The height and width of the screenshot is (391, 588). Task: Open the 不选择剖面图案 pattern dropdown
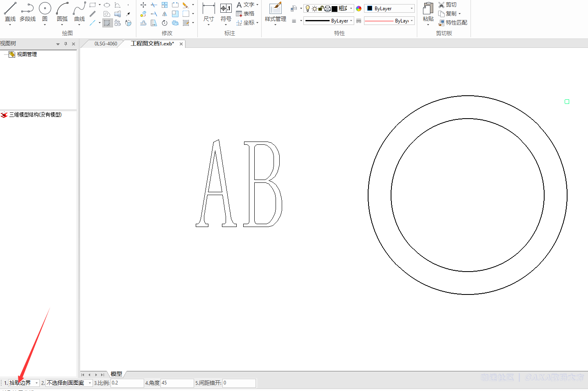click(90, 383)
